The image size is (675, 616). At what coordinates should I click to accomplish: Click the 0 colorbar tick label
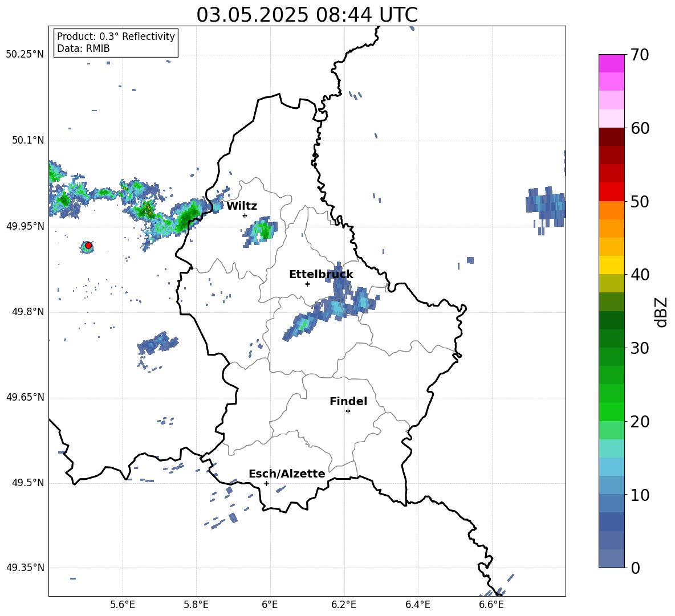pos(635,568)
